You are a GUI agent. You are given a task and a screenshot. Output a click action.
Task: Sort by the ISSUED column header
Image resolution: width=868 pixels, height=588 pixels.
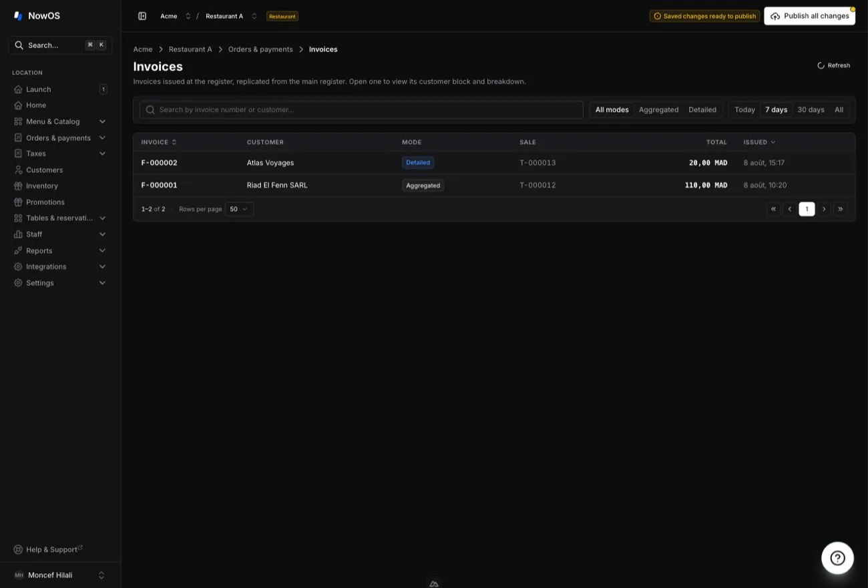point(760,142)
